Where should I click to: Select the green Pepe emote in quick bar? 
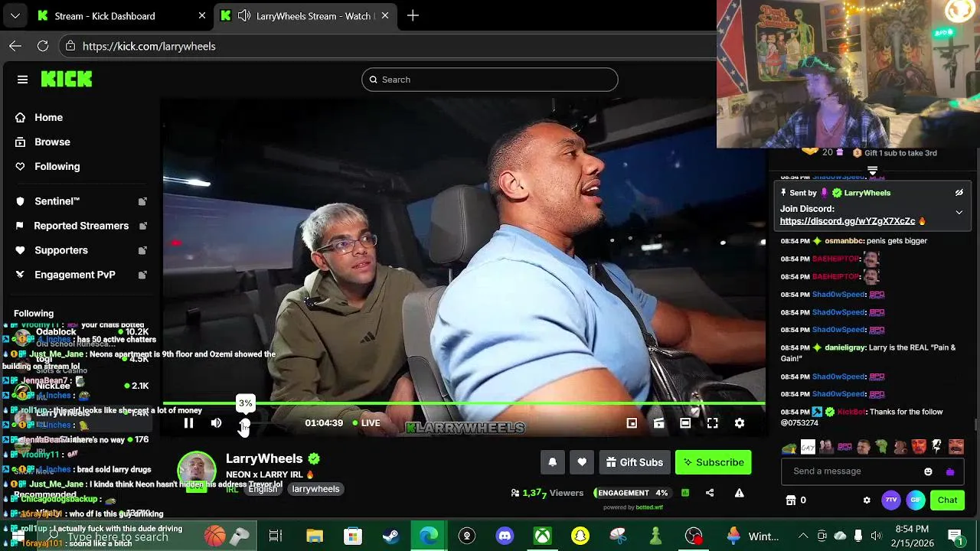882,447
